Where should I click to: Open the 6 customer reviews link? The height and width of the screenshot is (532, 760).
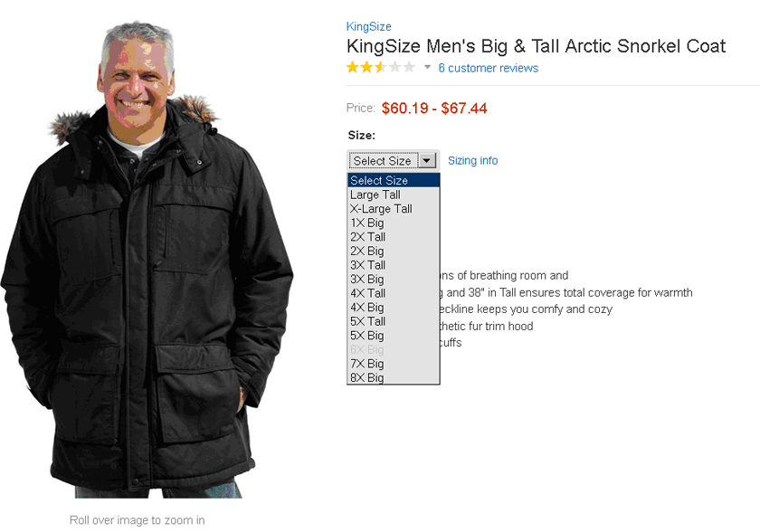488,69
